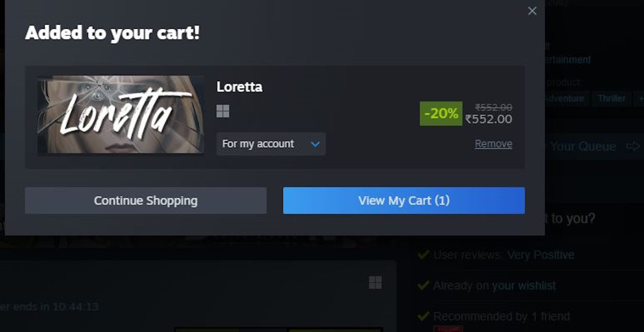The height and width of the screenshot is (332, 644).
Task: Click the checkmark beside User reviews: Very Positive
Action: (423, 254)
